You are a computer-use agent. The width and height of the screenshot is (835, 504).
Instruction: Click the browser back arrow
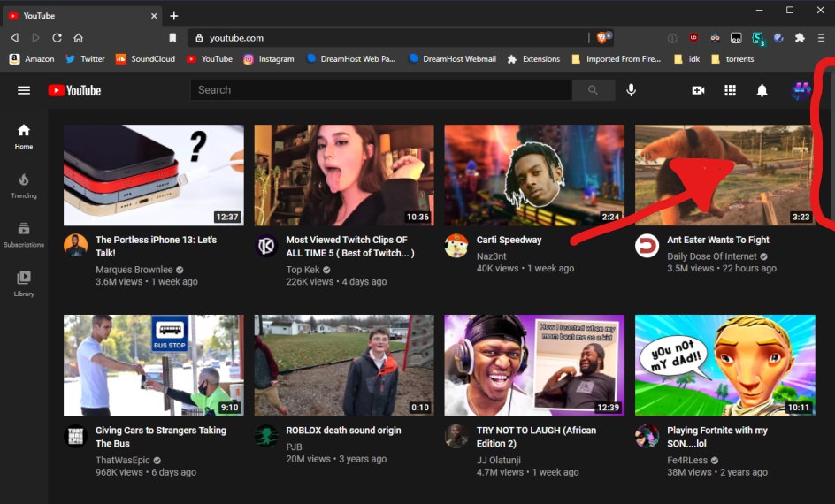click(x=15, y=38)
